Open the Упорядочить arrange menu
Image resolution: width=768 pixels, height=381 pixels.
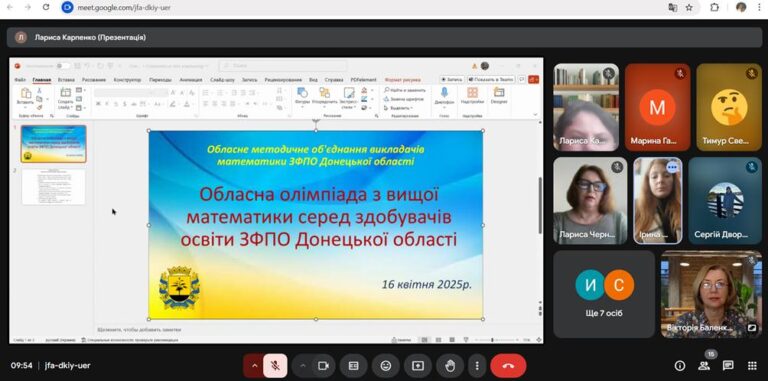click(324, 97)
